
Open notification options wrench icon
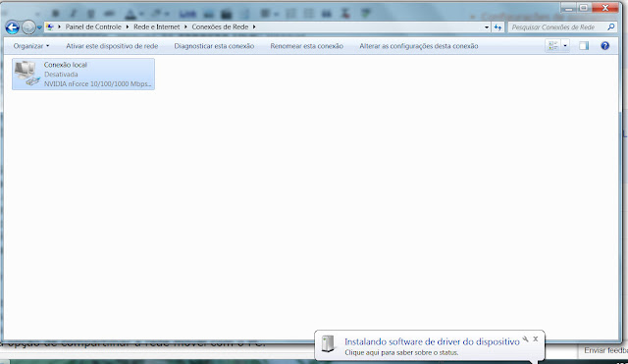click(526, 339)
